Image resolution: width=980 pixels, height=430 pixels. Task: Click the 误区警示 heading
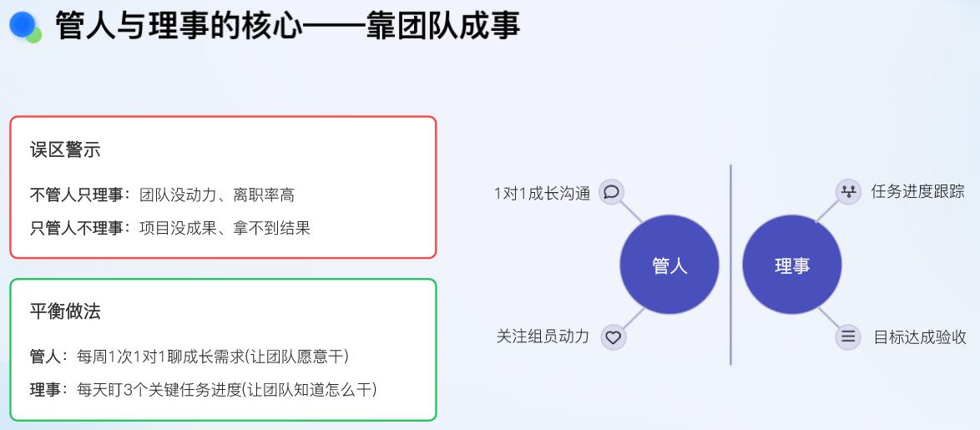tap(65, 150)
